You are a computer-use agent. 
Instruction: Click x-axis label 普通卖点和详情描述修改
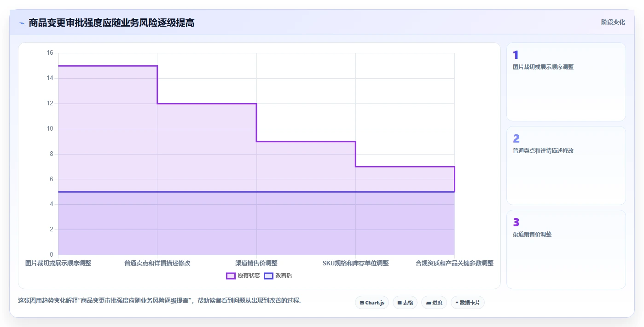[157, 264]
